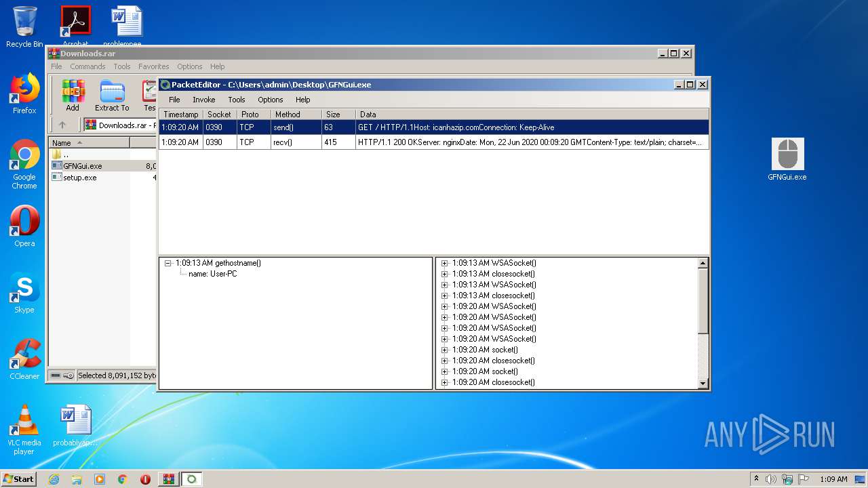This screenshot has height=488, width=868.
Task: Open WinRAR Favorites menu
Action: [154, 66]
